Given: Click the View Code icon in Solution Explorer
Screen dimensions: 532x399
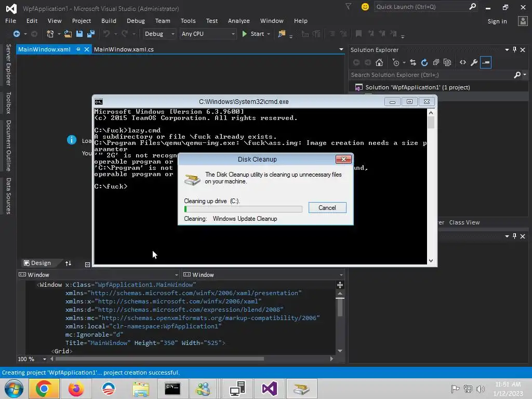Looking at the screenshot, I should 463,62.
